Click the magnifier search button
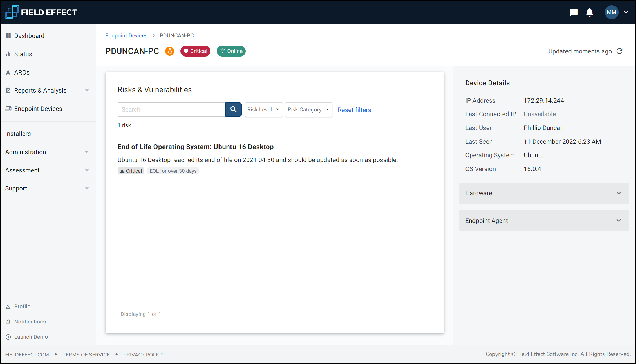Viewport: 636px width, 364px height. [233, 109]
